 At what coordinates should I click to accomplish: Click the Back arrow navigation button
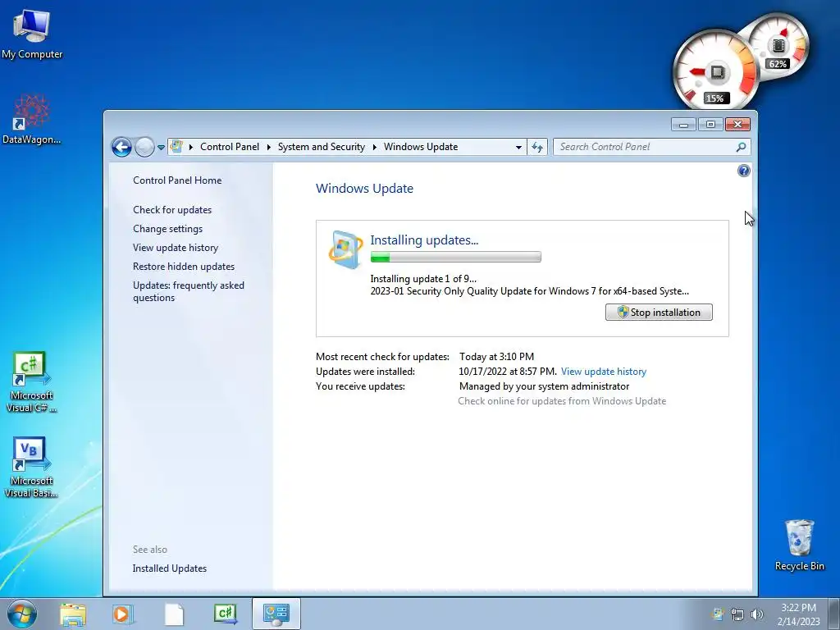(x=121, y=147)
